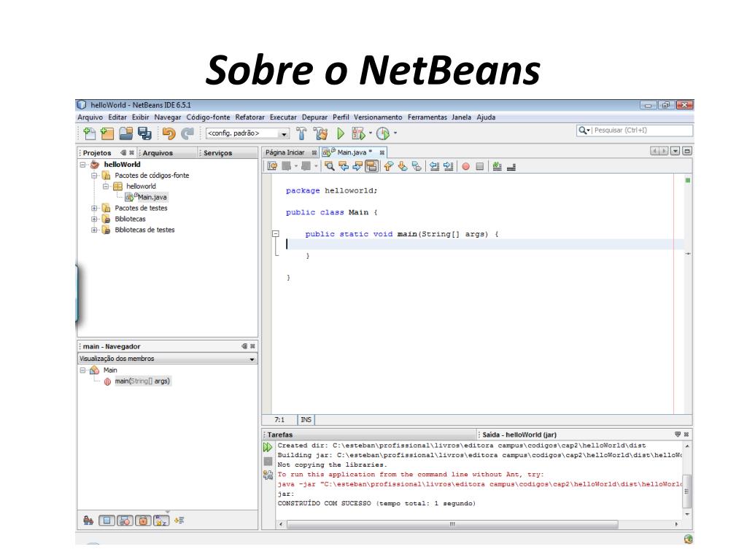Click the Profile Main Project clock icon
Image resolution: width=747 pixels, height=560 pixels.
(383, 133)
